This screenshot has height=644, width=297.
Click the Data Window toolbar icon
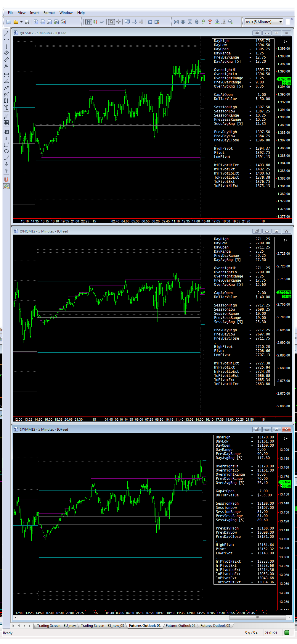(150, 22)
